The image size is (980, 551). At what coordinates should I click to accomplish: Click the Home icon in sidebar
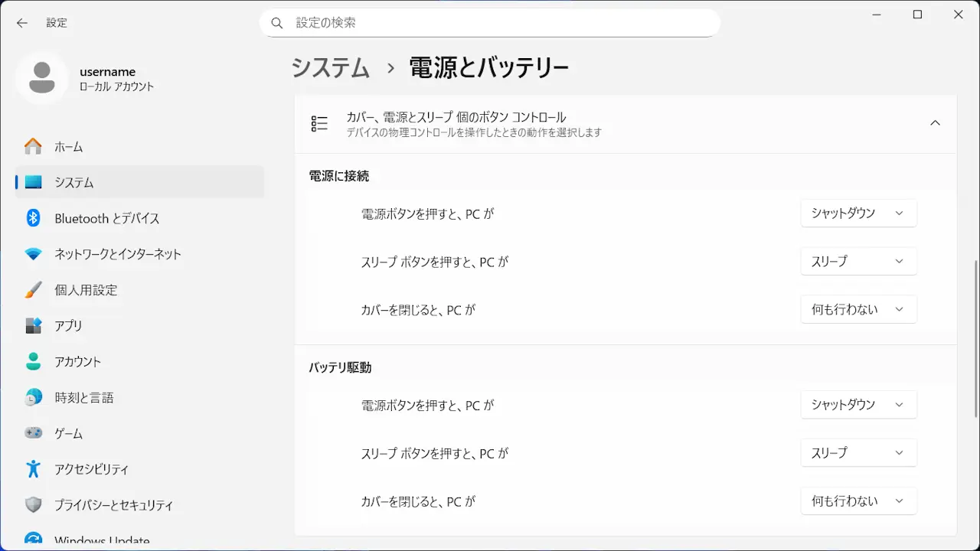pyautogui.click(x=33, y=146)
